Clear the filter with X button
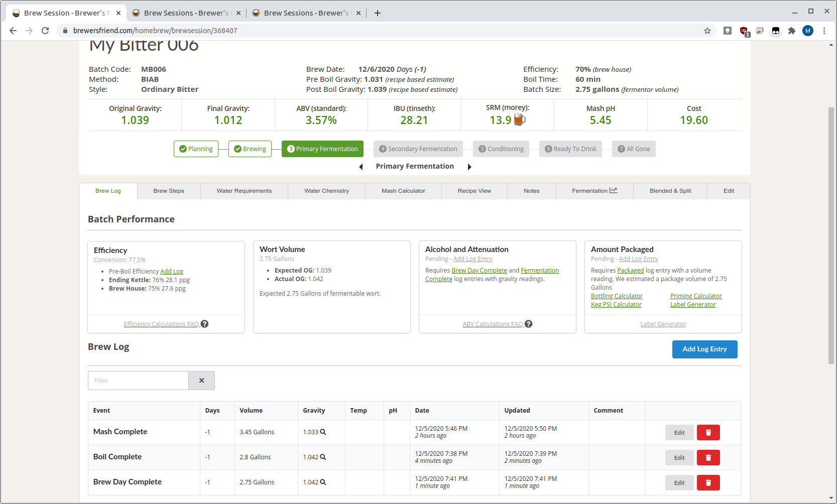The width and height of the screenshot is (837, 504). [x=201, y=381]
